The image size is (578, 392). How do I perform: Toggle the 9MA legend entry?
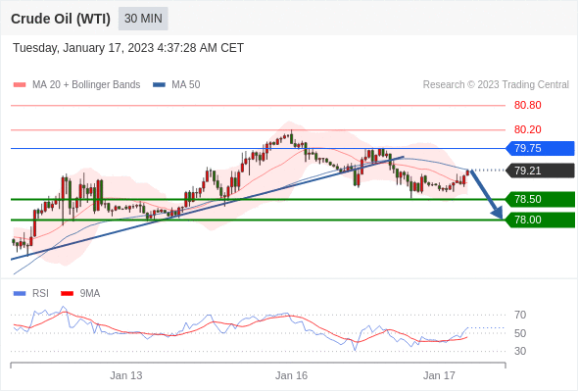[x=80, y=294]
